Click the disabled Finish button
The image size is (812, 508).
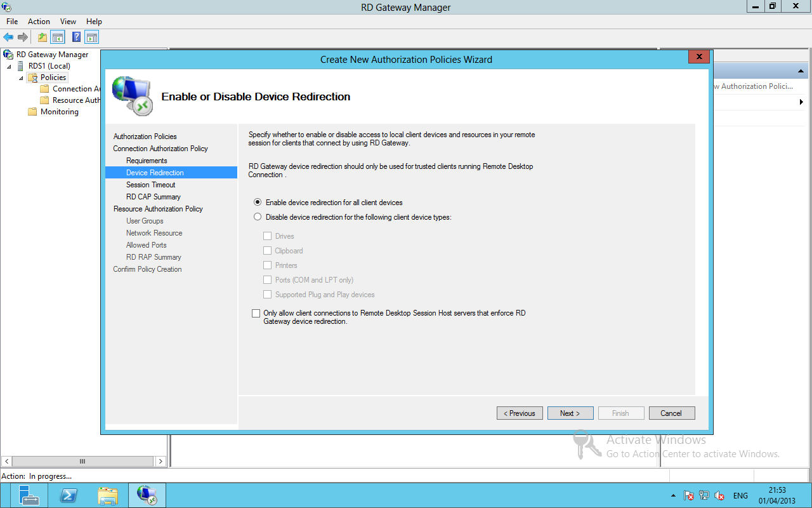(621, 413)
